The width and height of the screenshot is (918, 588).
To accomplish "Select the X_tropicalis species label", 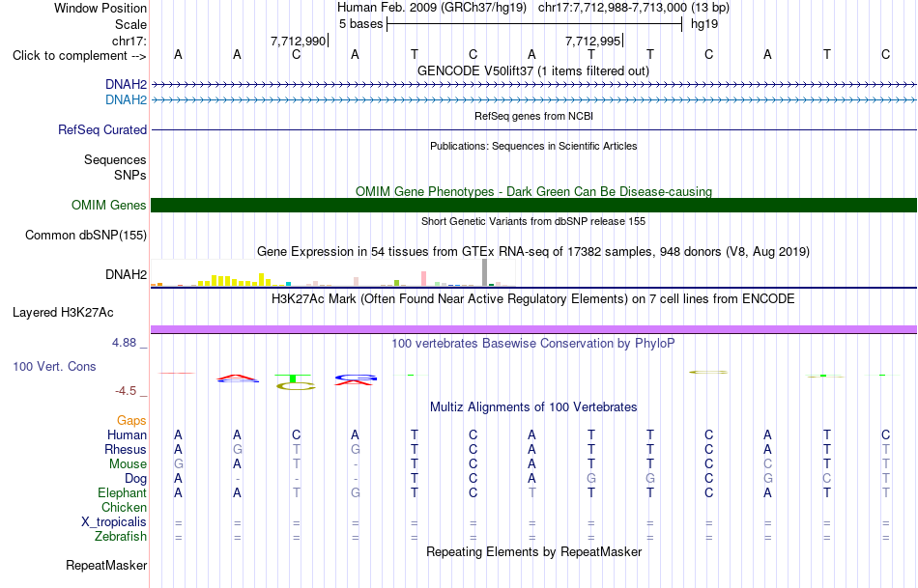I will (114, 522).
